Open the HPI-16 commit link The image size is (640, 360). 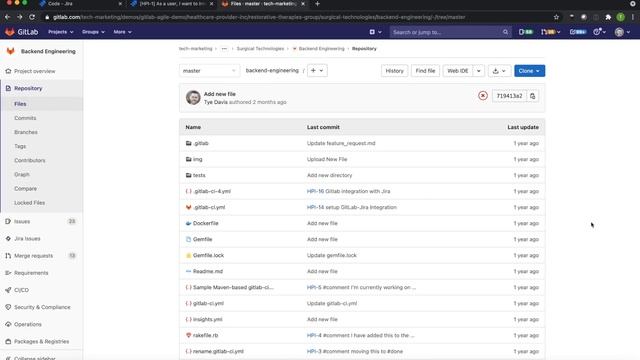(315, 191)
